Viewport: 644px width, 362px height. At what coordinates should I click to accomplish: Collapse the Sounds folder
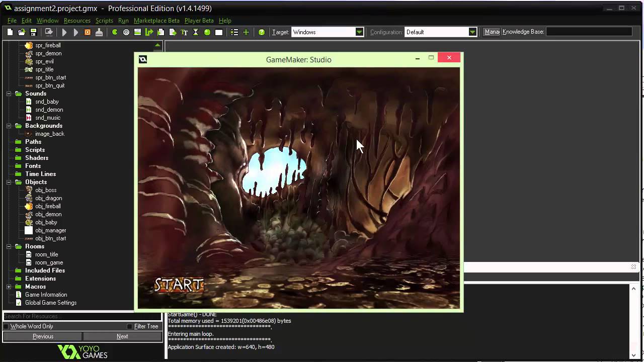[x=9, y=94]
